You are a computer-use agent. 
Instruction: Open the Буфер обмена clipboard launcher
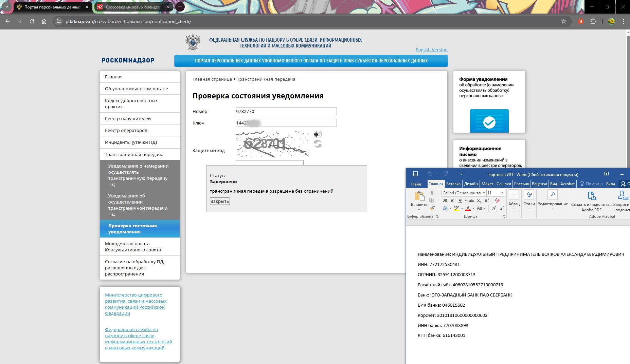pos(437,216)
